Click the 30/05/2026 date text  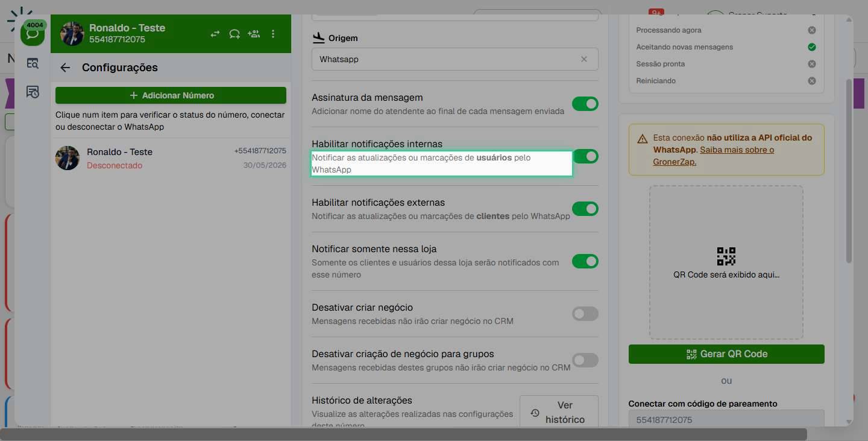point(265,165)
